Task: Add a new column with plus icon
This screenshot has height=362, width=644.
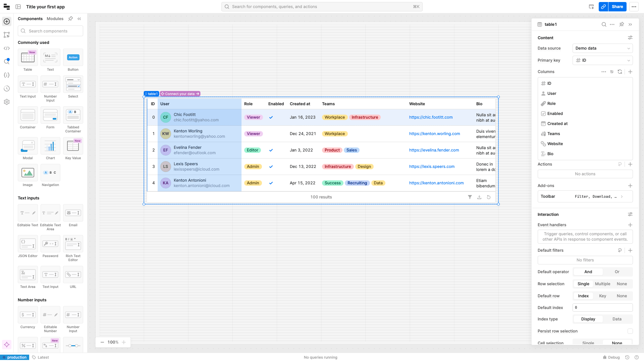Action: (x=630, y=72)
